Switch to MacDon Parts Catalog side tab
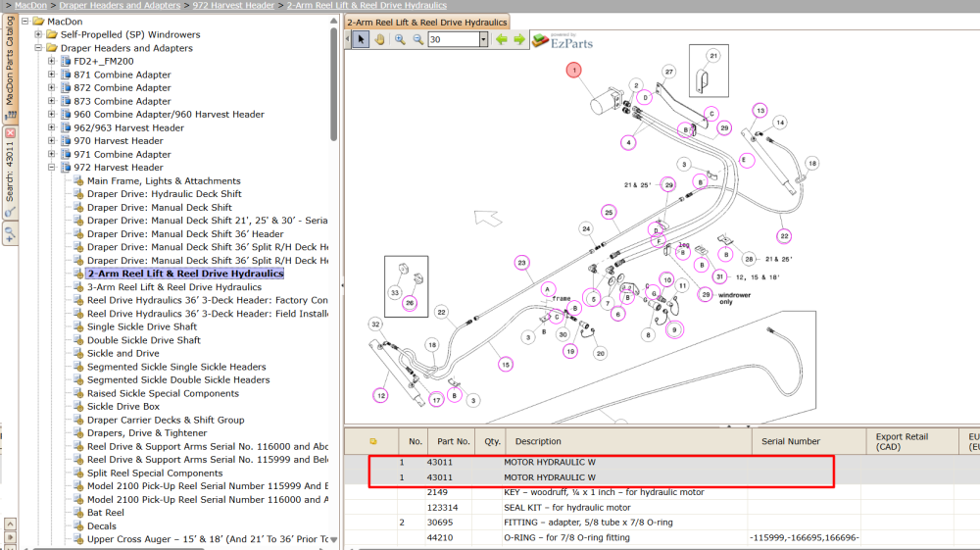This screenshot has width=980, height=550. point(10,68)
